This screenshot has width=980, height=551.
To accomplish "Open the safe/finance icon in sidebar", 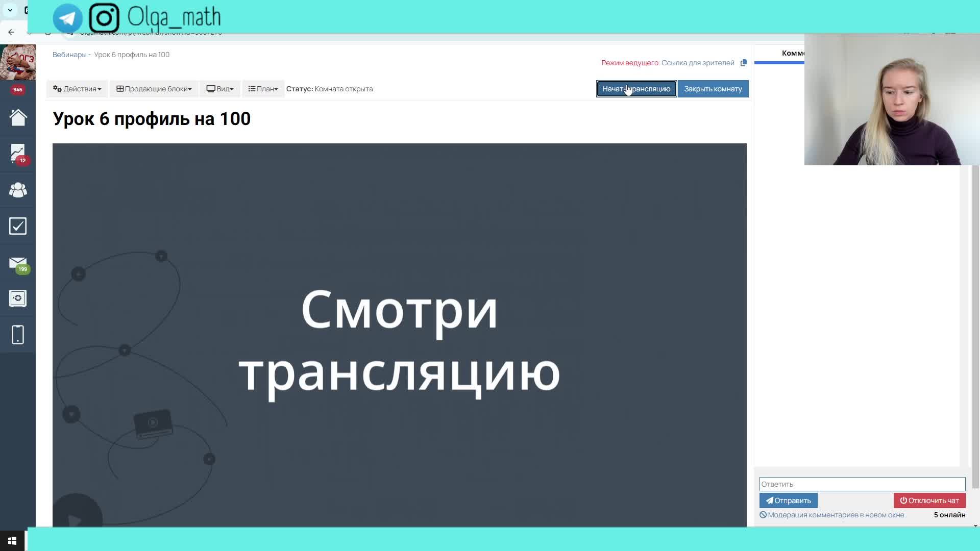I will click(18, 298).
